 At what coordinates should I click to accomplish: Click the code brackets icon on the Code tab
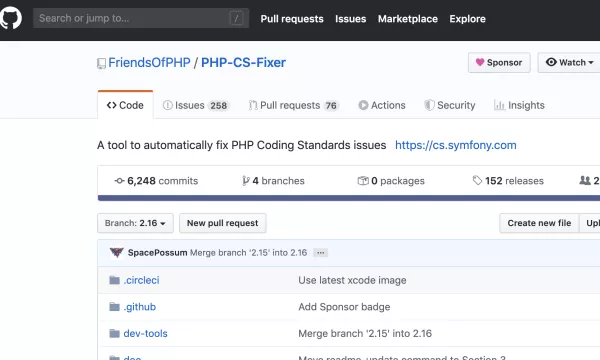pos(111,105)
